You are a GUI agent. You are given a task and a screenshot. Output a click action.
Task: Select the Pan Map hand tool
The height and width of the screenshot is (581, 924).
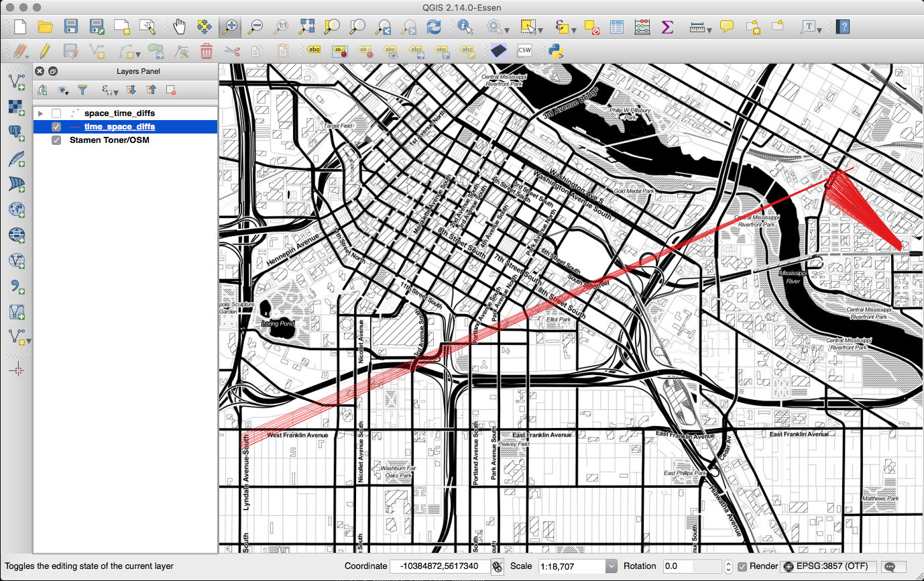[179, 27]
